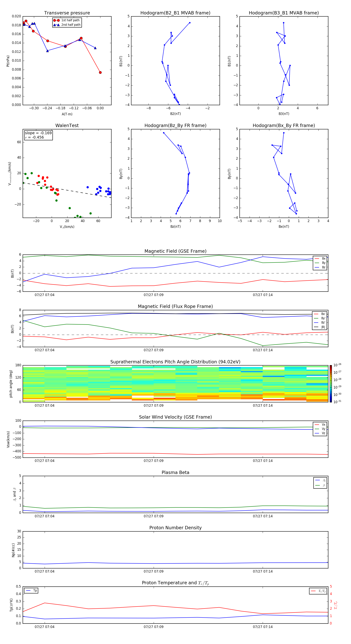Click the 'Proton Temperature and Te/Tp' title

click(175, 583)
